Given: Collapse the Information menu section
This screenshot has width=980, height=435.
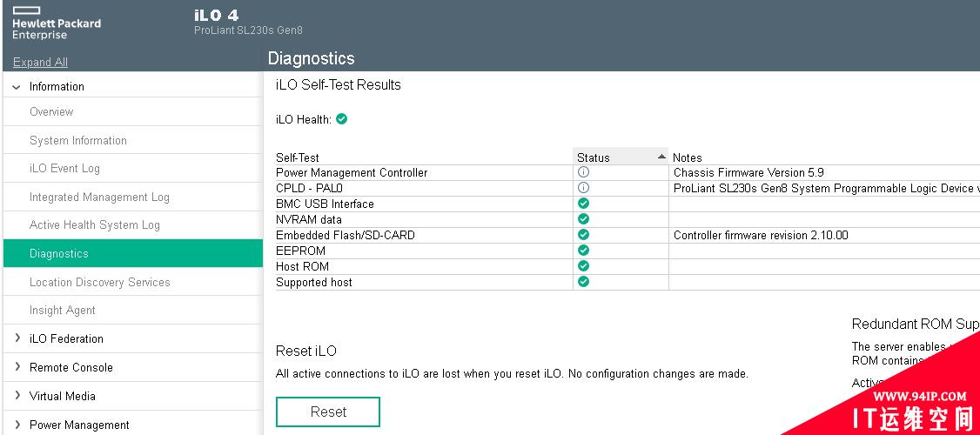Looking at the screenshot, I should [x=17, y=87].
